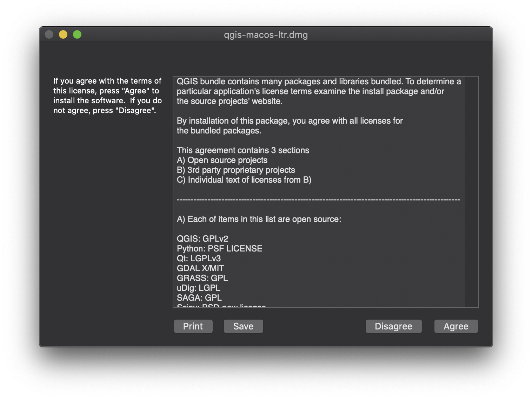Click the "Python: PSF LICENSE" line
Viewport: 532px width, 399px height.
[220, 249]
